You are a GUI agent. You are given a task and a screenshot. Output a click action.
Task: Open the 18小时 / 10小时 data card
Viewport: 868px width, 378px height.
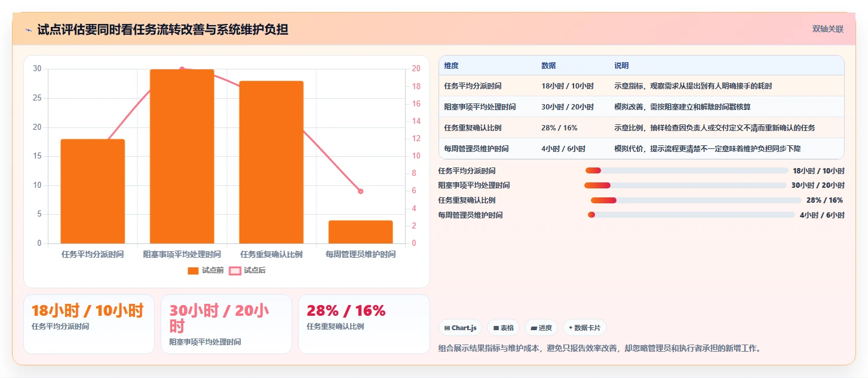[89, 324]
